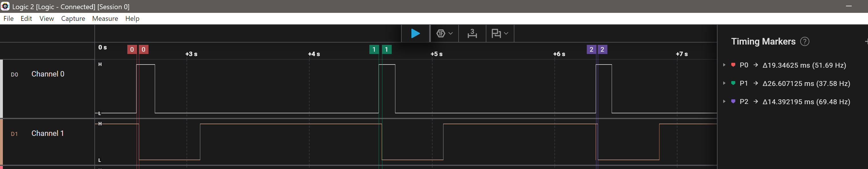This screenshot has height=169, width=868.
Task: Click the purple P2 marker color icon
Action: coord(733,101)
